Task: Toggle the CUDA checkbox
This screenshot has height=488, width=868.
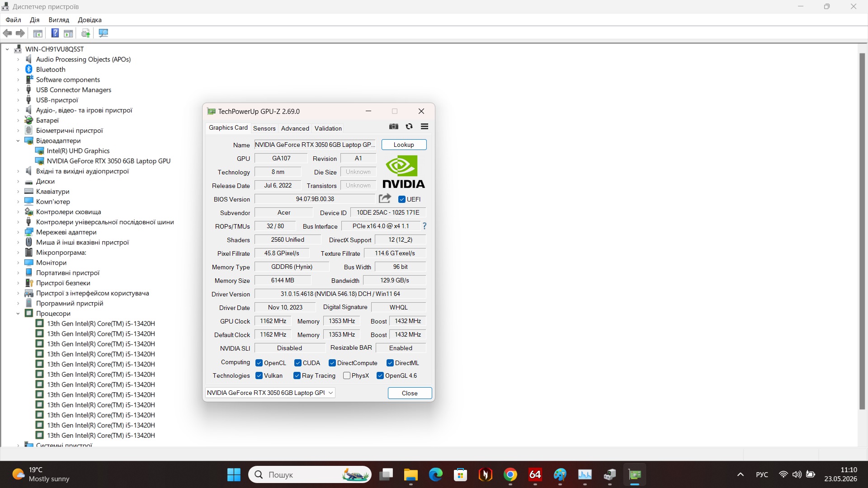Action: (298, 363)
